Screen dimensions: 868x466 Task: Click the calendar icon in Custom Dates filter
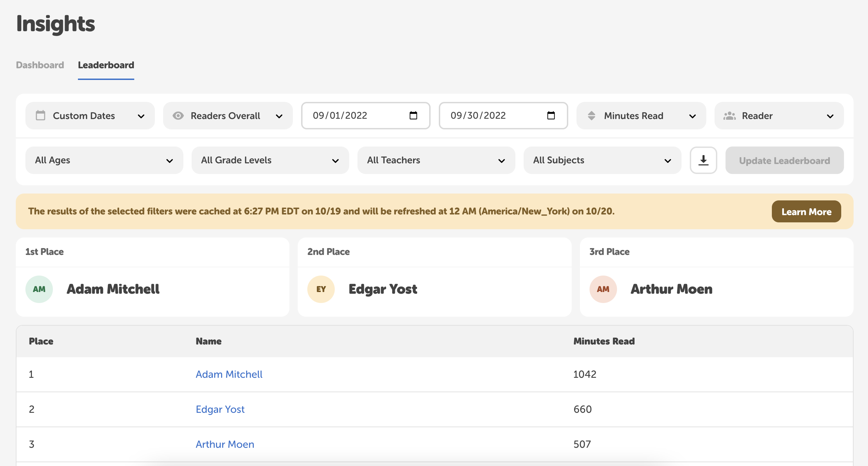point(41,116)
